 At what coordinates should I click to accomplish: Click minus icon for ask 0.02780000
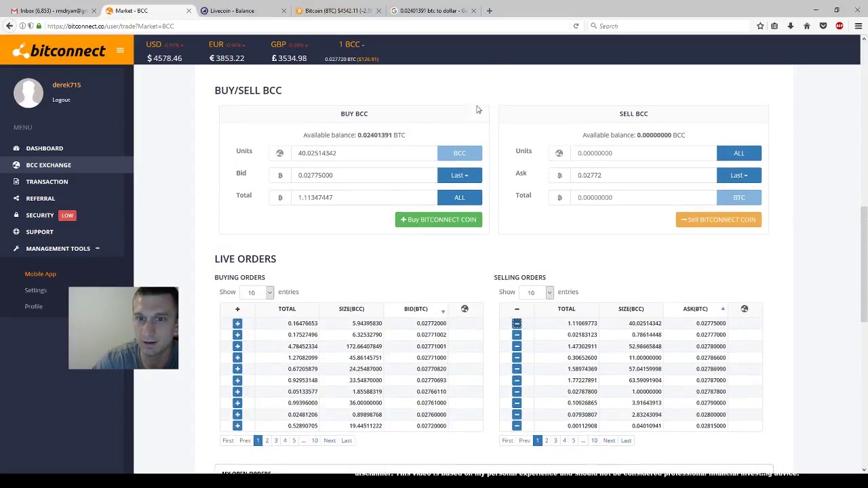click(517, 346)
